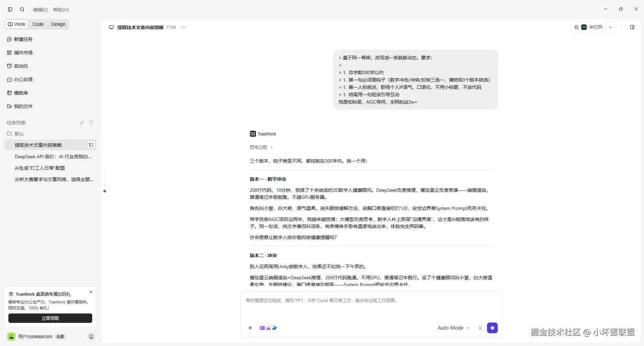This screenshot has height=346, width=644.
Task: Dismiss the TraeWork promo card
Action: [x=91, y=292]
